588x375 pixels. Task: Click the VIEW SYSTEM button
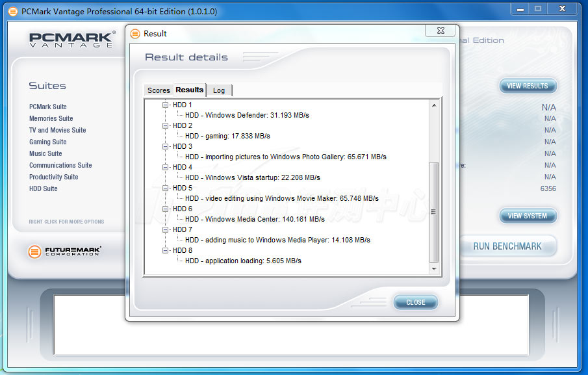click(527, 216)
